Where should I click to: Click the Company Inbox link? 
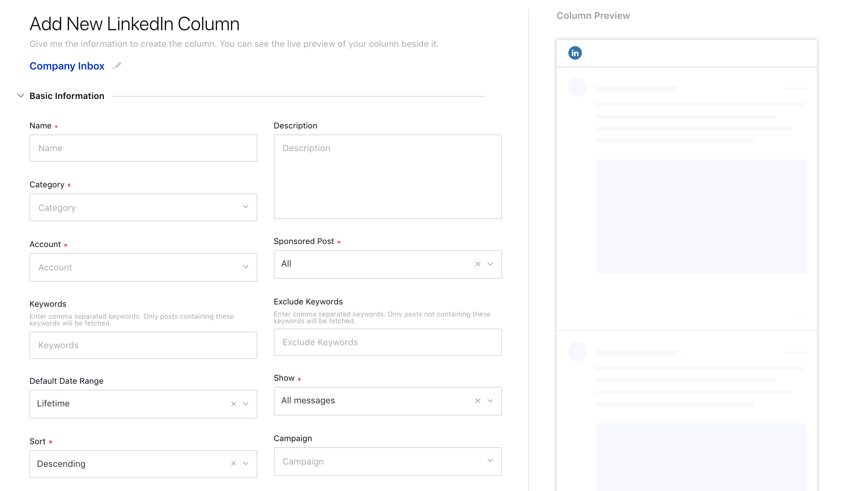click(67, 66)
